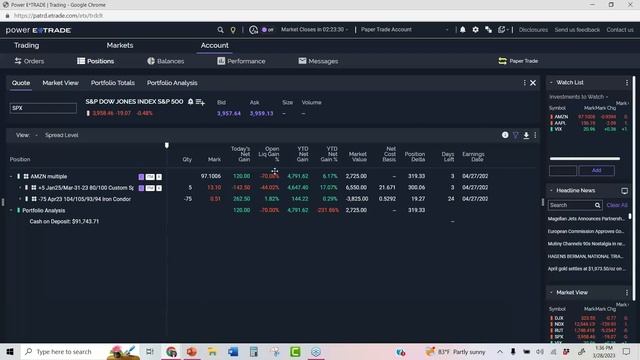Click the column pin marker above position table
The width and height of the screenshot is (640, 360).
point(167,145)
